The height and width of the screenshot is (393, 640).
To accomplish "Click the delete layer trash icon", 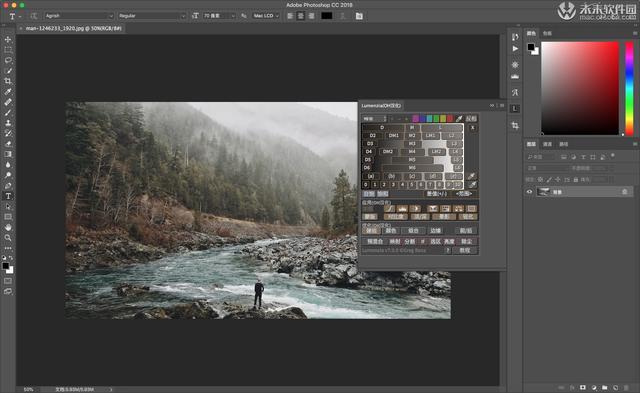I will (626, 387).
